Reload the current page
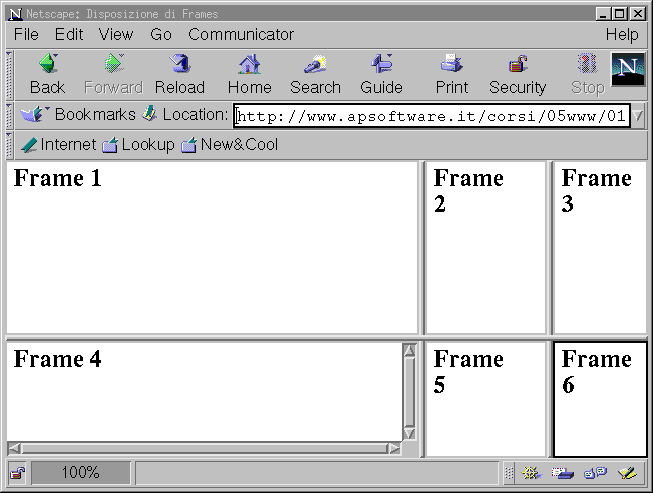Viewport: 653px width, 493px height. click(180, 74)
